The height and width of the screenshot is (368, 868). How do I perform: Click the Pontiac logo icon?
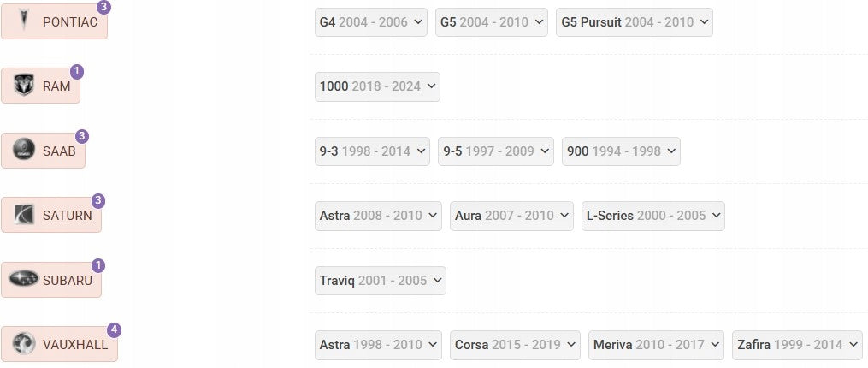(x=23, y=21)
